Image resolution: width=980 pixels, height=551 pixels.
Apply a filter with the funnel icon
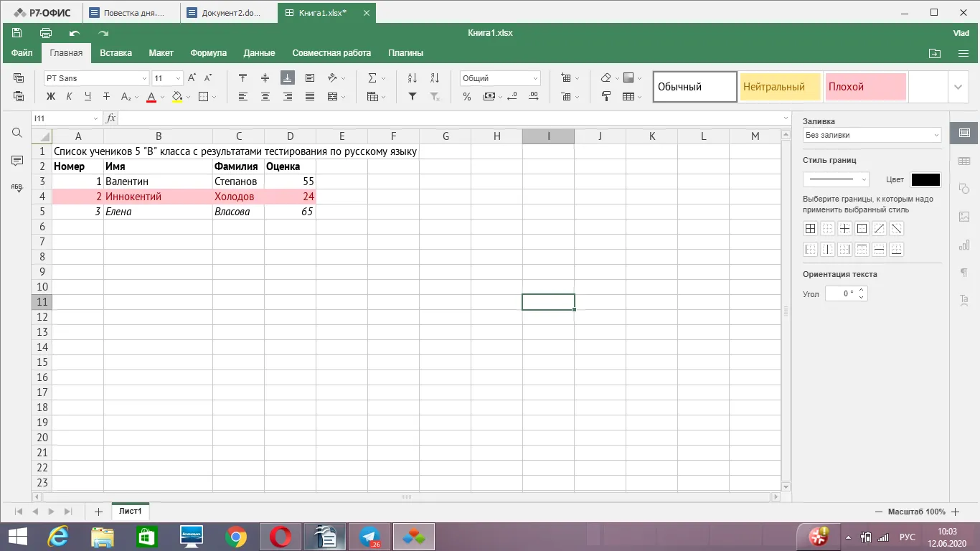pos(413,97)
